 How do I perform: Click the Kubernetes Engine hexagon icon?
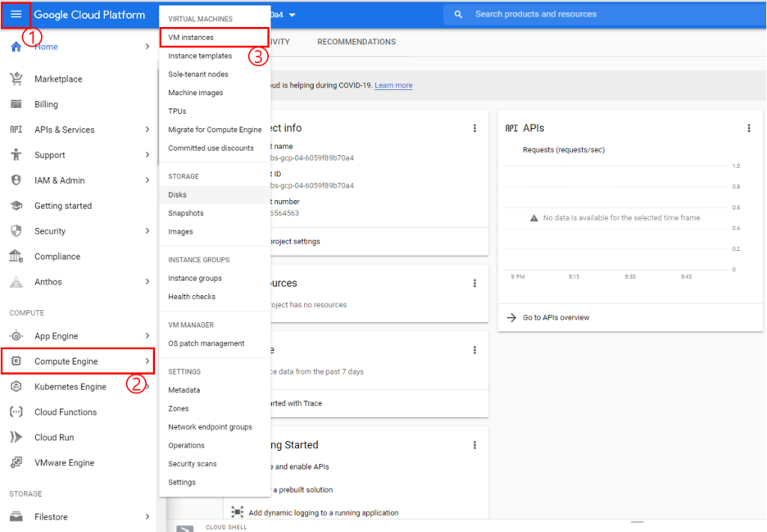coord(16,387)
